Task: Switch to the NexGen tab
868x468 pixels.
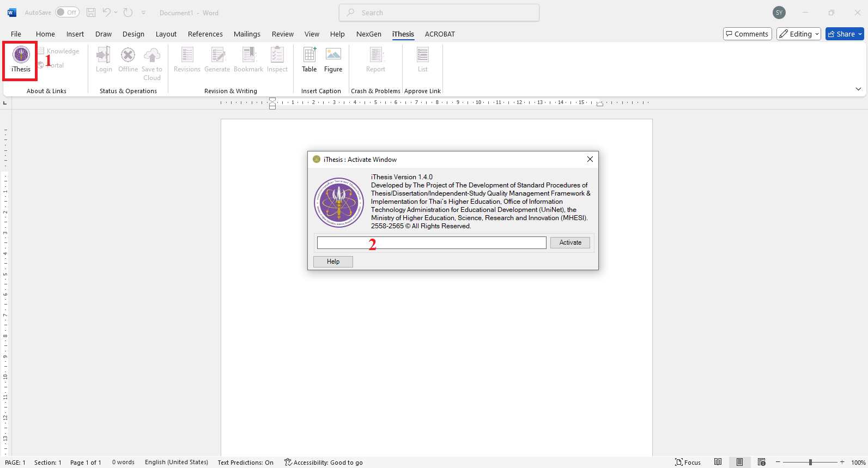Action: coord(368,34)
